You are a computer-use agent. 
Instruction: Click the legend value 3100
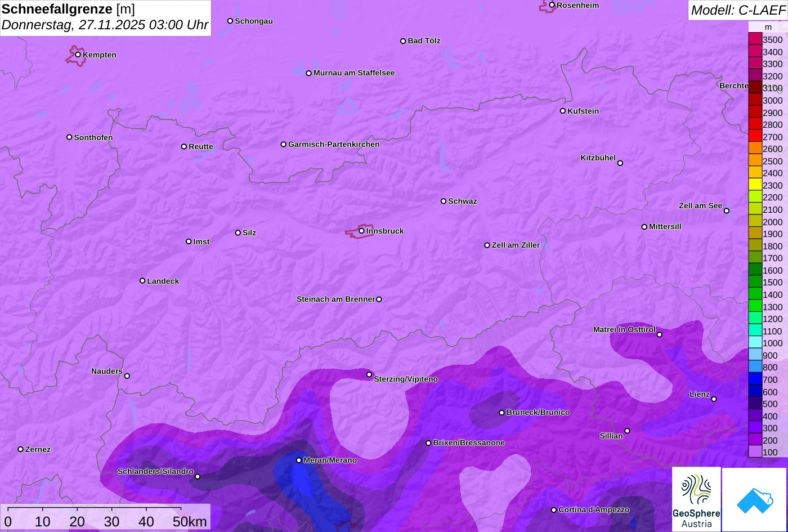point(772,88)
